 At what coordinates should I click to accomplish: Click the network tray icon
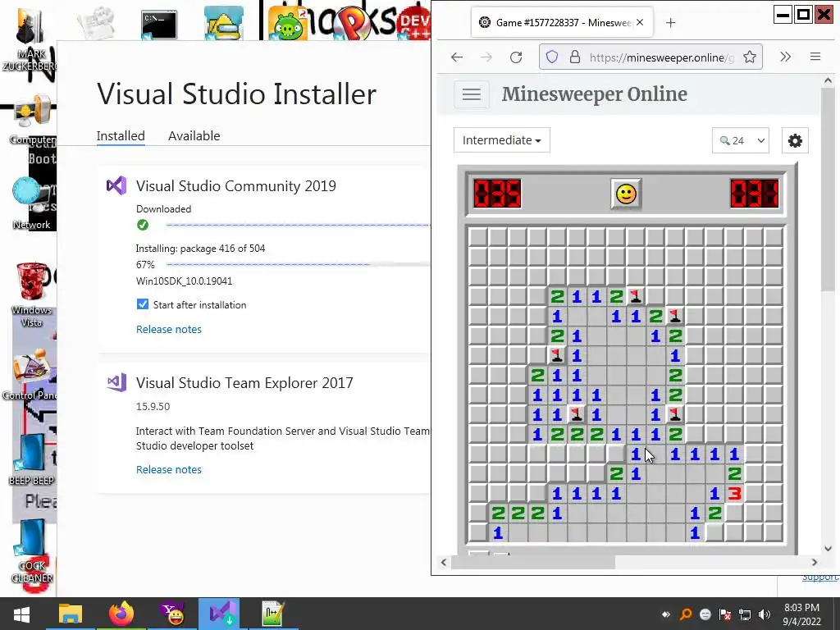(745, 614)
